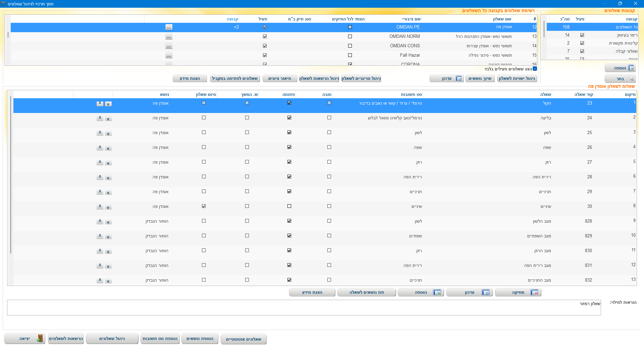
Task: Open the ellipsis button in the OMDAN CONS row
Action: click(169, 46)
